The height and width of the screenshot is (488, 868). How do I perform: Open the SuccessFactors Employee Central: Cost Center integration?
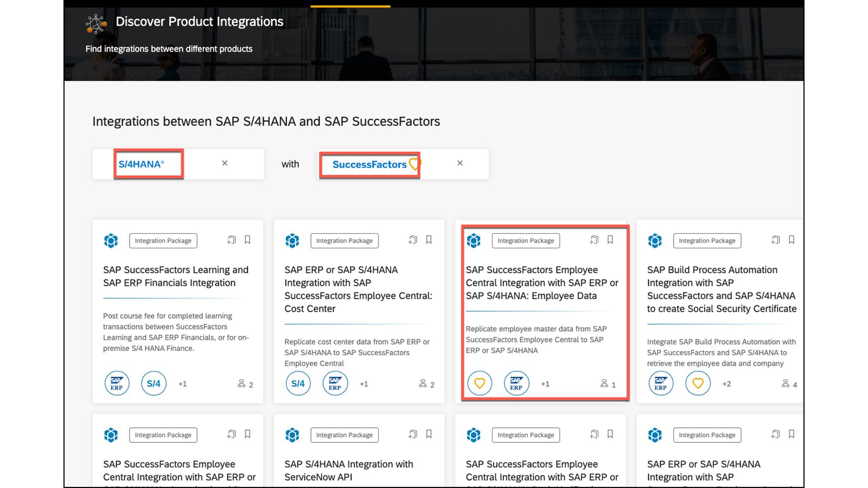coord(359,289)
